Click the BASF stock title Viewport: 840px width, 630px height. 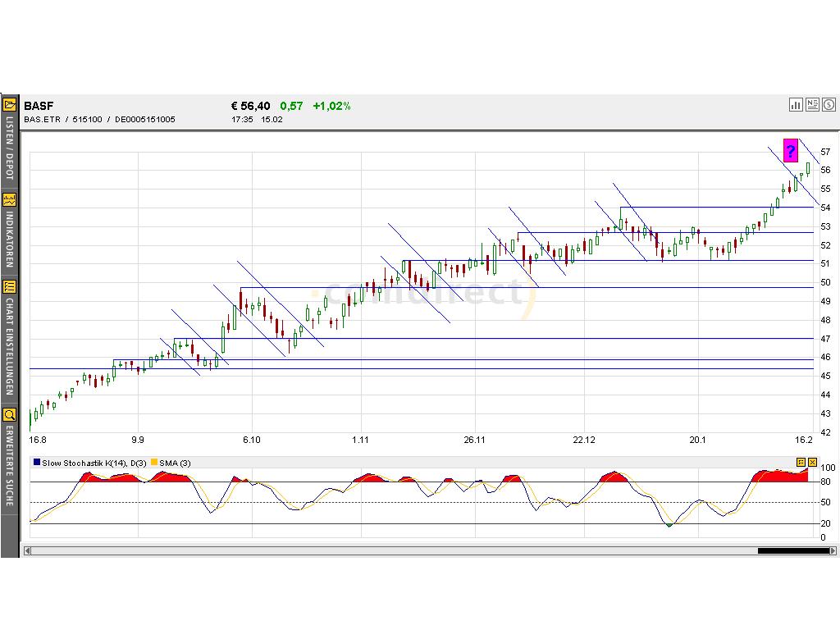pyautogui.click(x=39, y=106)
